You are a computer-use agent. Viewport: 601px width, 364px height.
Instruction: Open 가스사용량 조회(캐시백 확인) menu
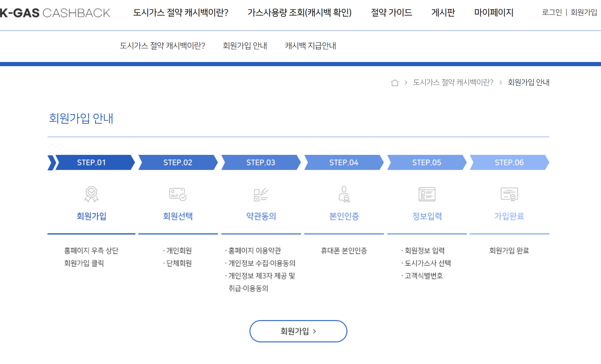(299, 13)
